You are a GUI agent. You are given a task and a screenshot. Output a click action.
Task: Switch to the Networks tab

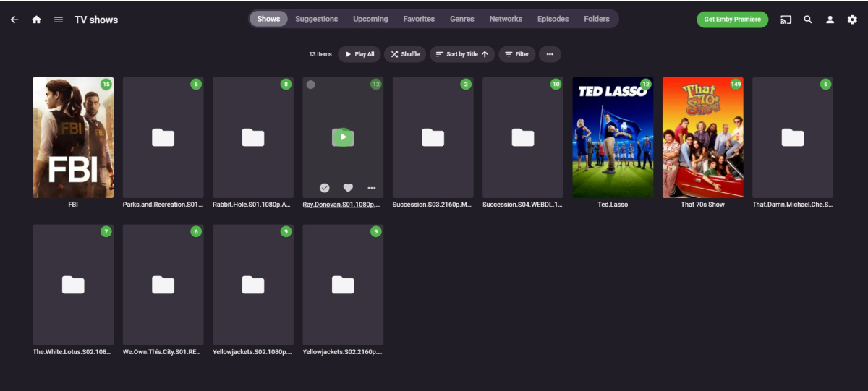(x=506, y=19)
